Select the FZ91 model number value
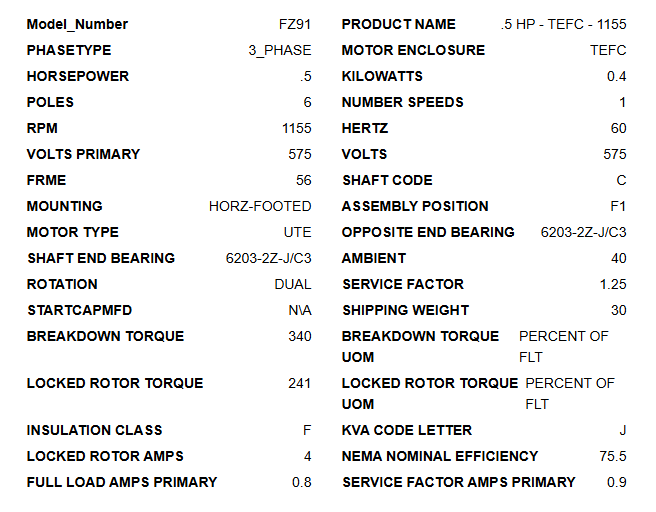Image resolution: width=656 pixels, height=512 pixels. [x=295, y=24]
